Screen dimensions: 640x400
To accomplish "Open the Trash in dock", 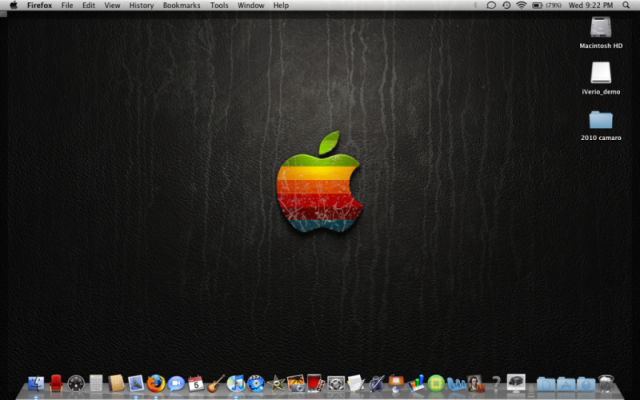I will click(606, 384).
